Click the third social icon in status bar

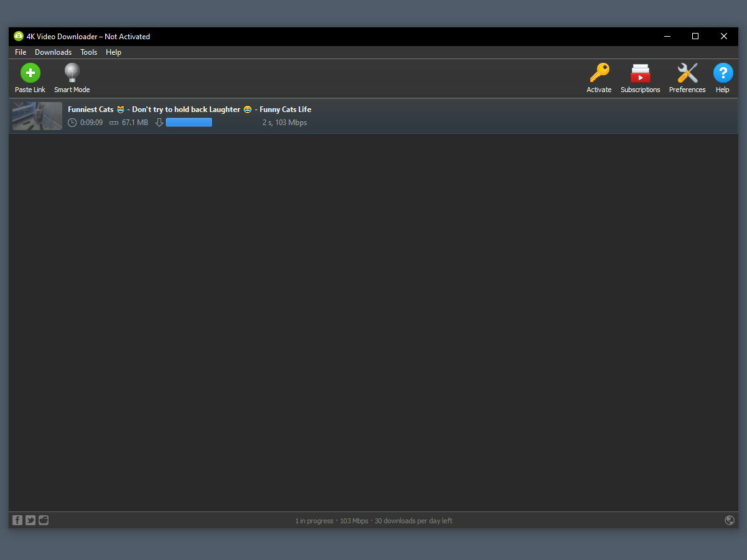44,520
